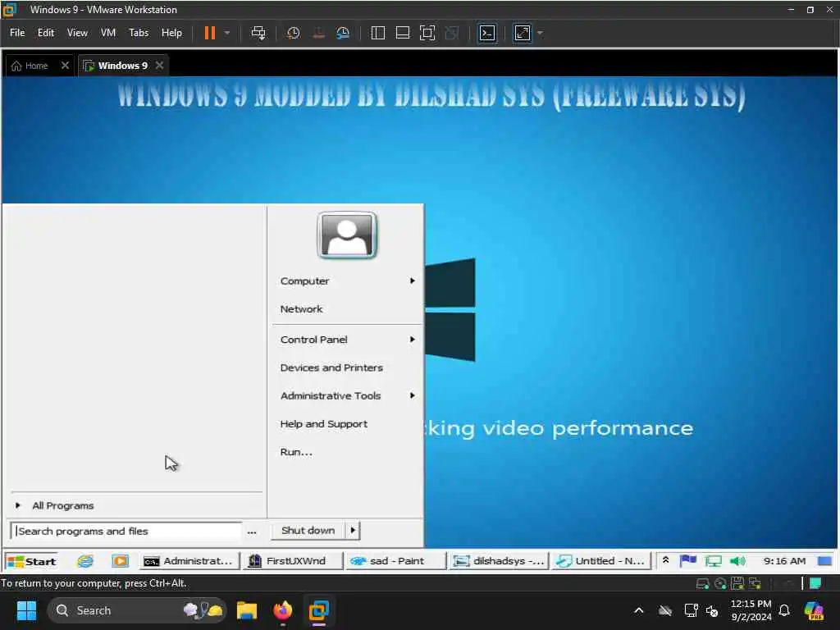Pause the VM with the orange pause icon

click(209, 33)
